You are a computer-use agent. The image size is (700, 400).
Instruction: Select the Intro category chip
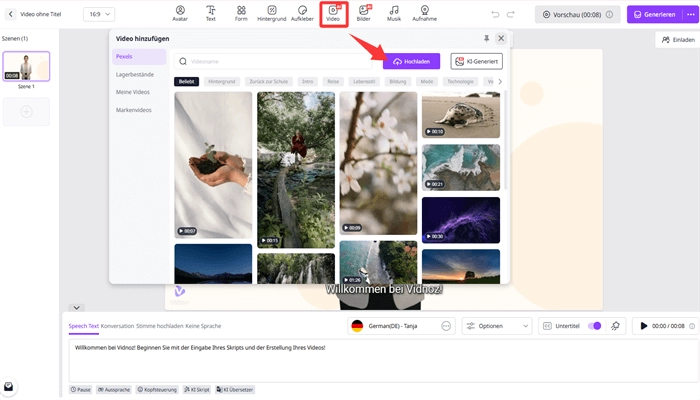click(x=307, y=82)
